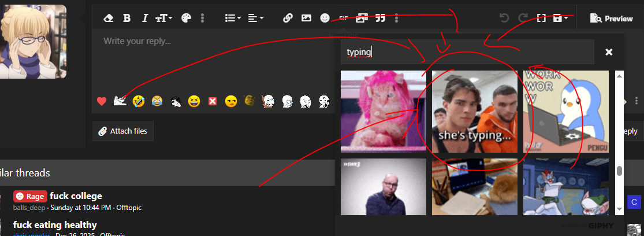
Task: Open the text alignment dropdown
Action: click(x=255, y=18)
